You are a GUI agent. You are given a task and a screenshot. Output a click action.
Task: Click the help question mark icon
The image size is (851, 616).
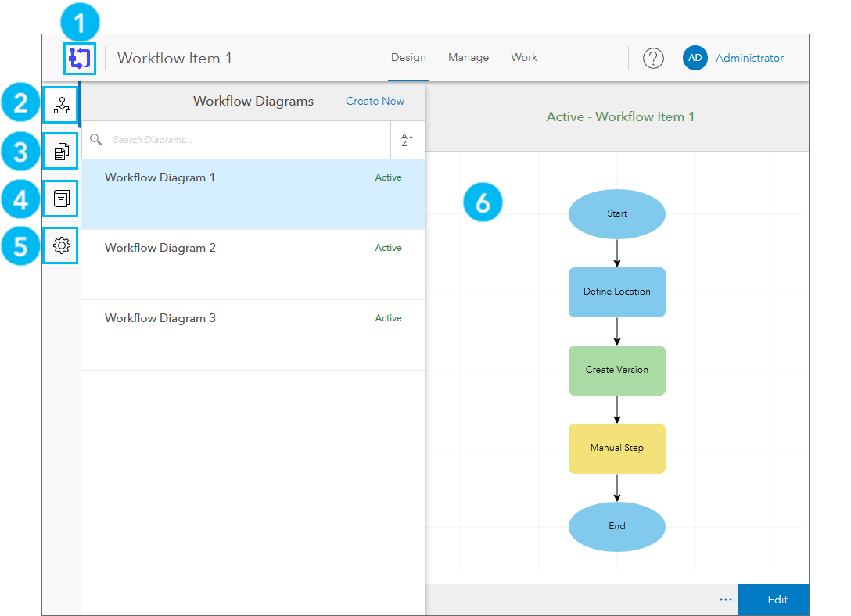click(x=653, y=58)
